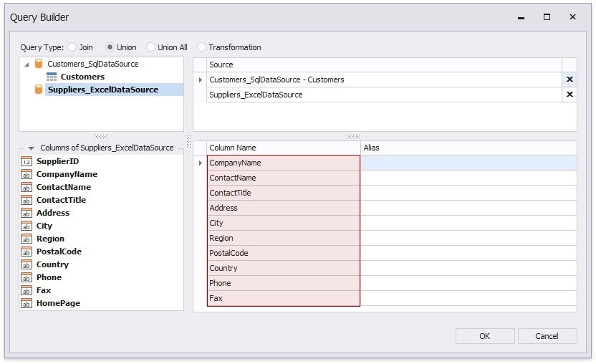Click the numeric type icon beside SupplierID

27,161
